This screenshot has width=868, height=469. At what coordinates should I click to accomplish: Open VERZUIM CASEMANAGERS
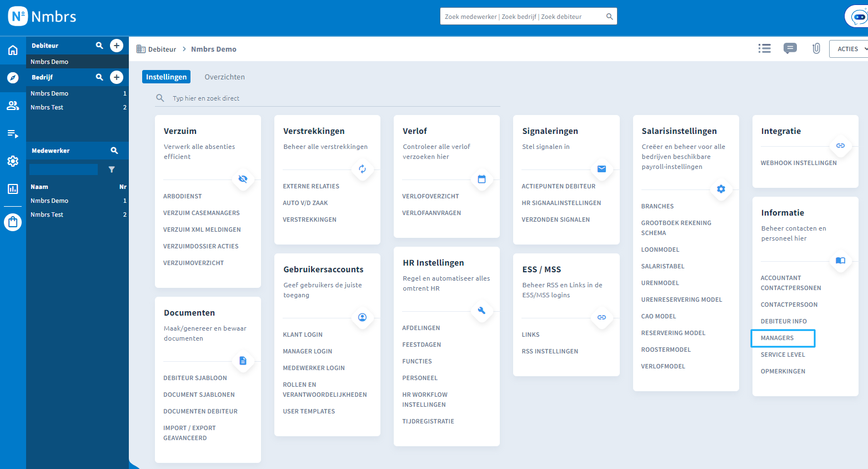[202, 213]
